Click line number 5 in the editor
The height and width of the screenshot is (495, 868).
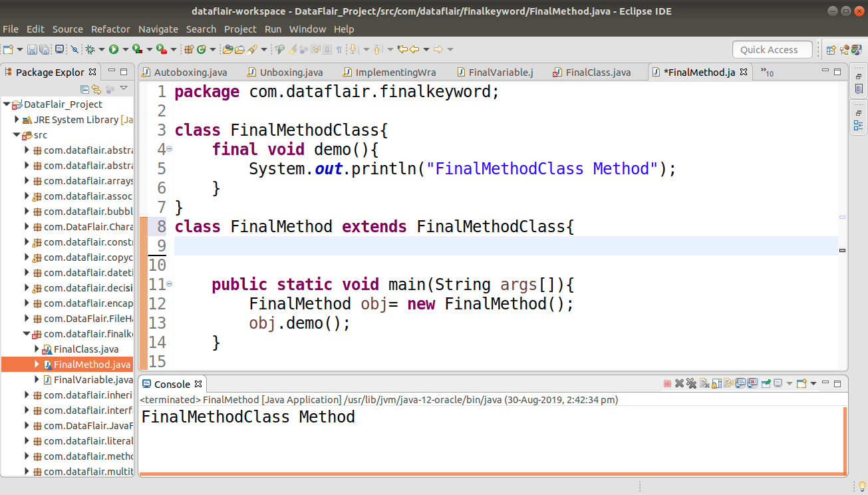[161, 168]
